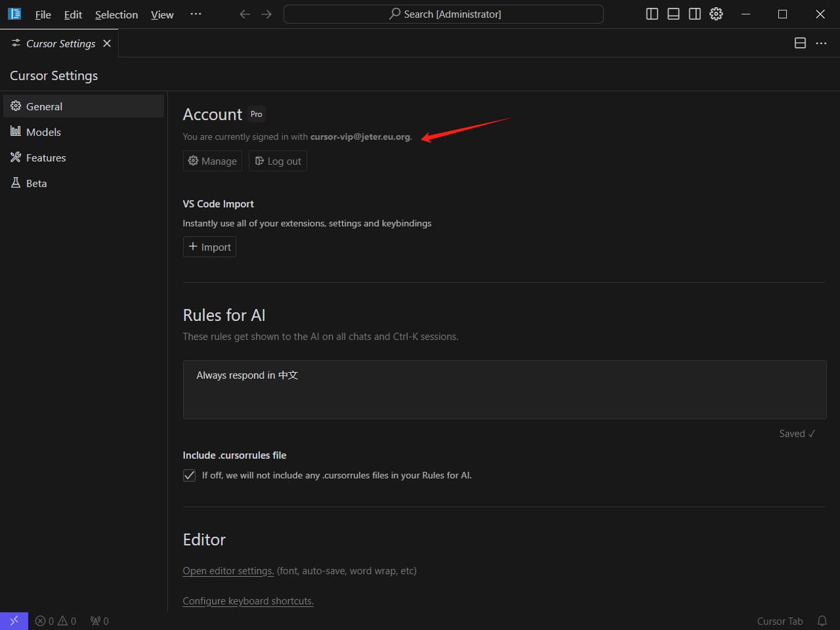Close the Cursor Settings tab
Screen dimensions: 840x630
click(107, 43)
